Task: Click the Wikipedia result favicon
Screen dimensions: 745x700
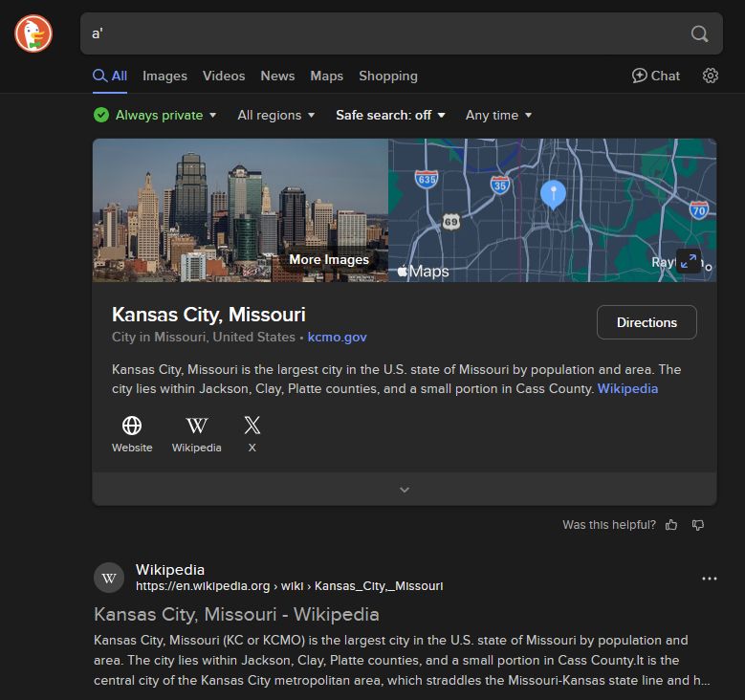Action: pos(109,578)
